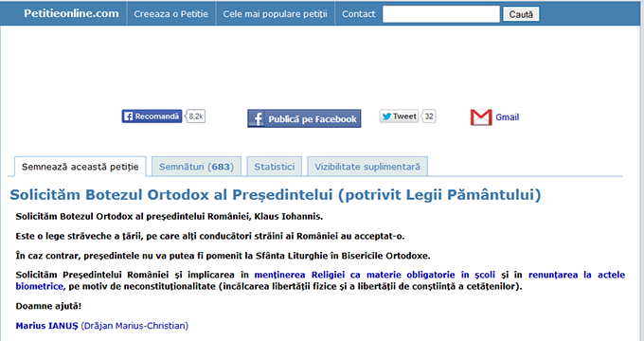
Task: View the 32 tweet count bubble
Action: (429, 117)
